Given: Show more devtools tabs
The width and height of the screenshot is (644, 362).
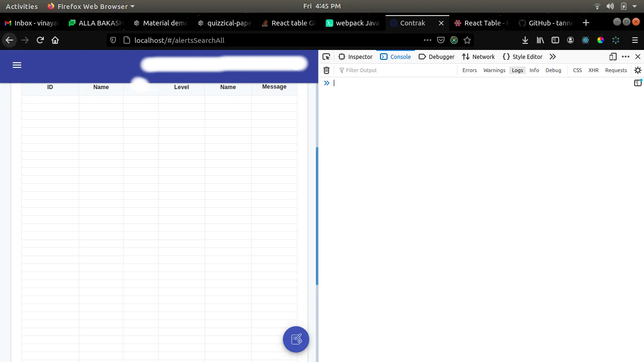Looking at the screenshot, I should [x=553, y=57].
